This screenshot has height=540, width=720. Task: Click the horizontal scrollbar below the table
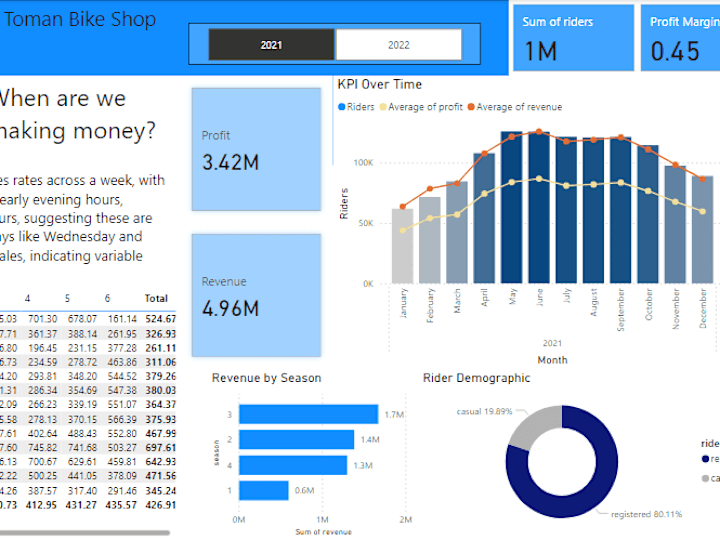pos(85,533)
